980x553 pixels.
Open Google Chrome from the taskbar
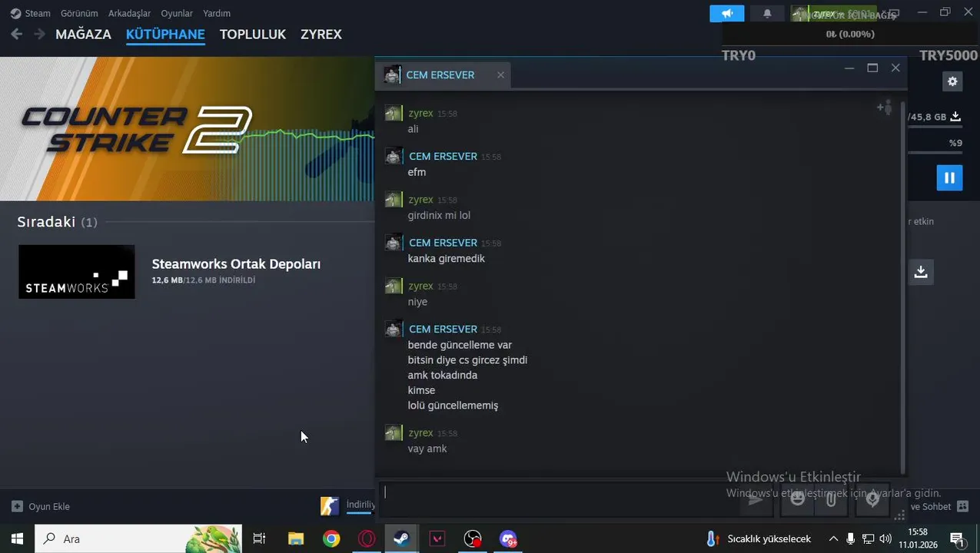[331, 538]
